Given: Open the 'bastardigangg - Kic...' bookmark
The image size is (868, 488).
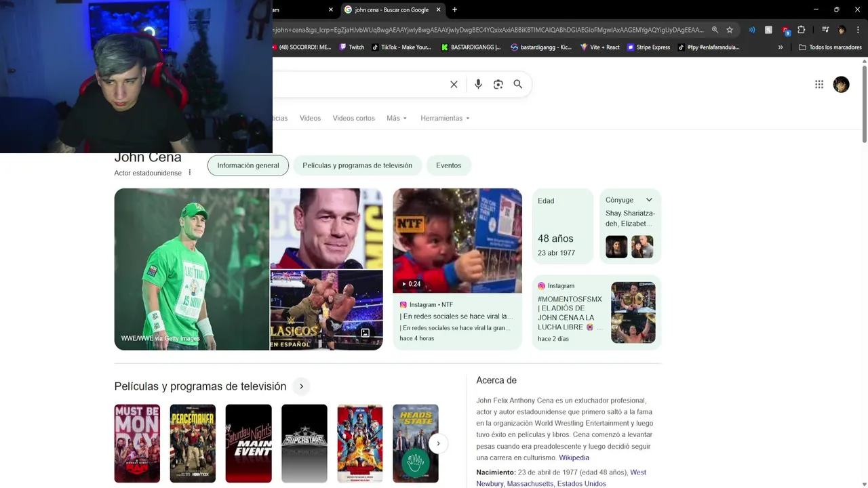Looking at the screenshot, I should (541, 47).
